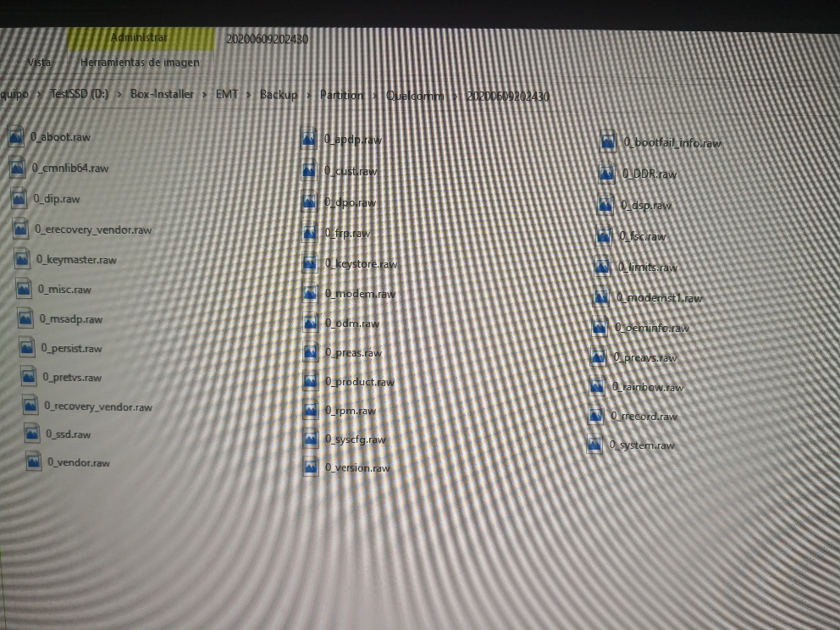Select file name 0_preavs.raw

pyautogui.click(x=645, y=357)
